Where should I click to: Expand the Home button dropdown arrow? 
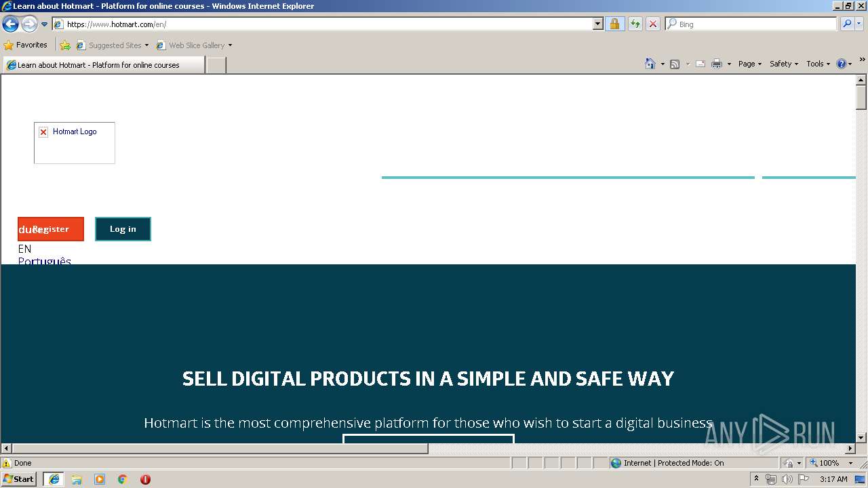(663, 64)
